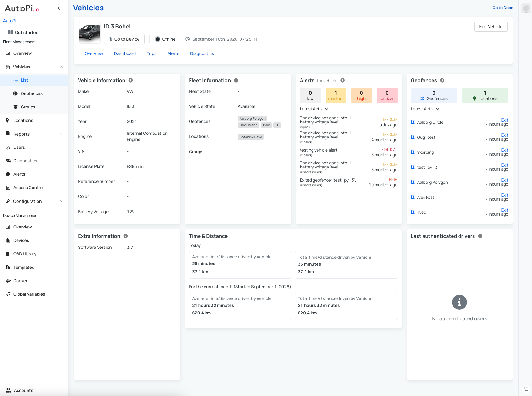Screen dimensions: 532x396
Task: Click the Templates icon in sidebar
Action: [x=8, y=267]
